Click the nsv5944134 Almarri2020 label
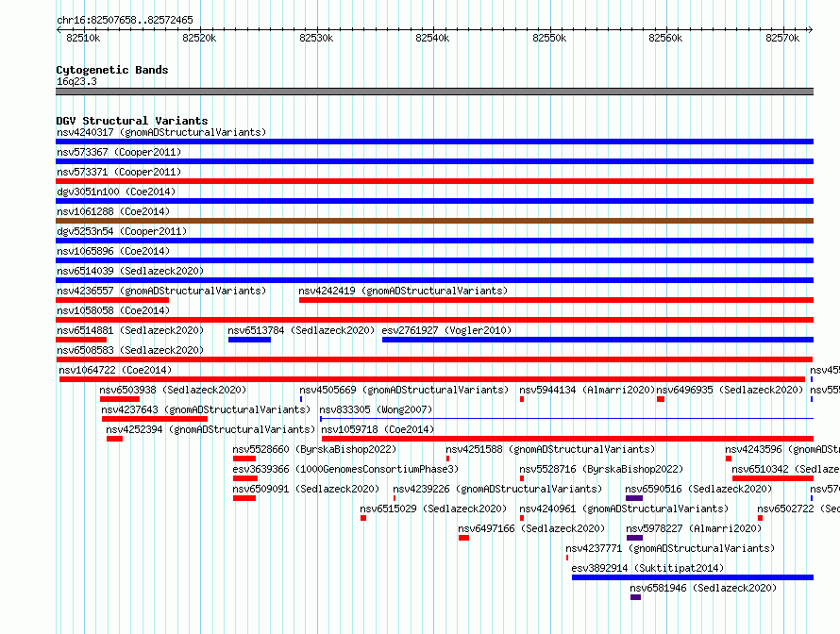Screen dimensions: 840x634 (587, 390)
